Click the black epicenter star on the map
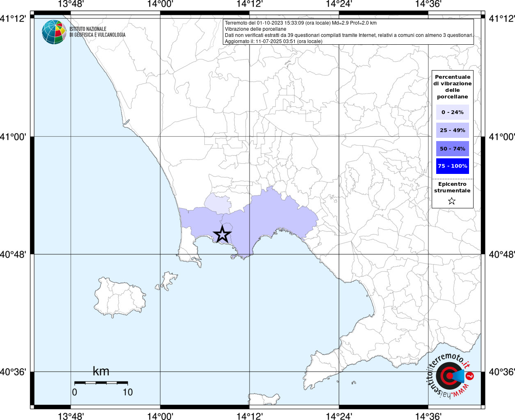Viewport: 515px width, 420px height. 222,234
